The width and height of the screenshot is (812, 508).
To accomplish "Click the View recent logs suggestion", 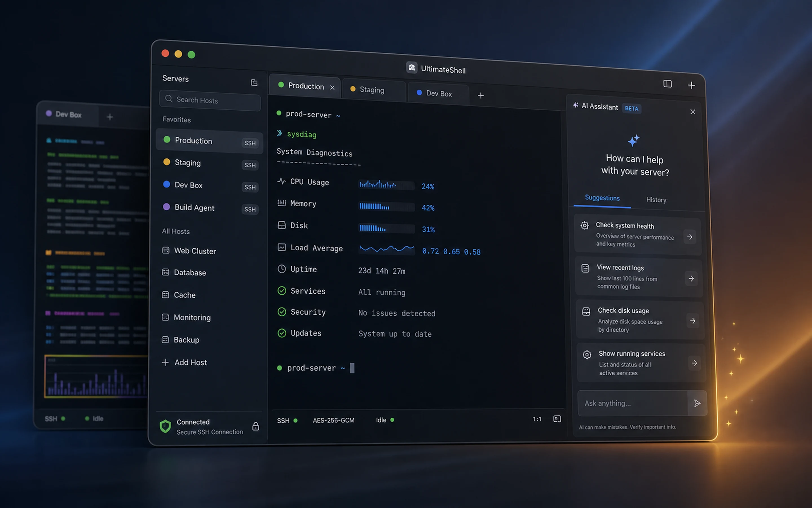I will click(639, 277).
